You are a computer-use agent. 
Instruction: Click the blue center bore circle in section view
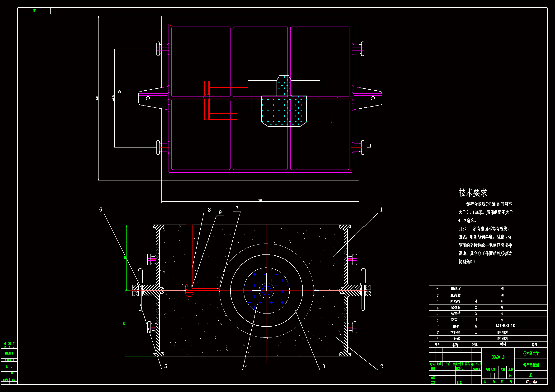[266, 291]
